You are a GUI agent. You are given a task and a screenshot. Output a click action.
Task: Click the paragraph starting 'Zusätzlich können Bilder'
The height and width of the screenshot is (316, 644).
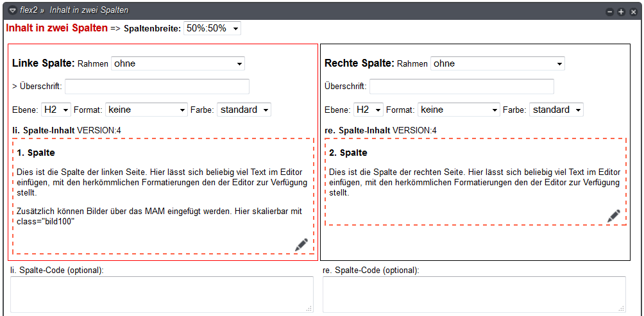click(x=160, y=217)
